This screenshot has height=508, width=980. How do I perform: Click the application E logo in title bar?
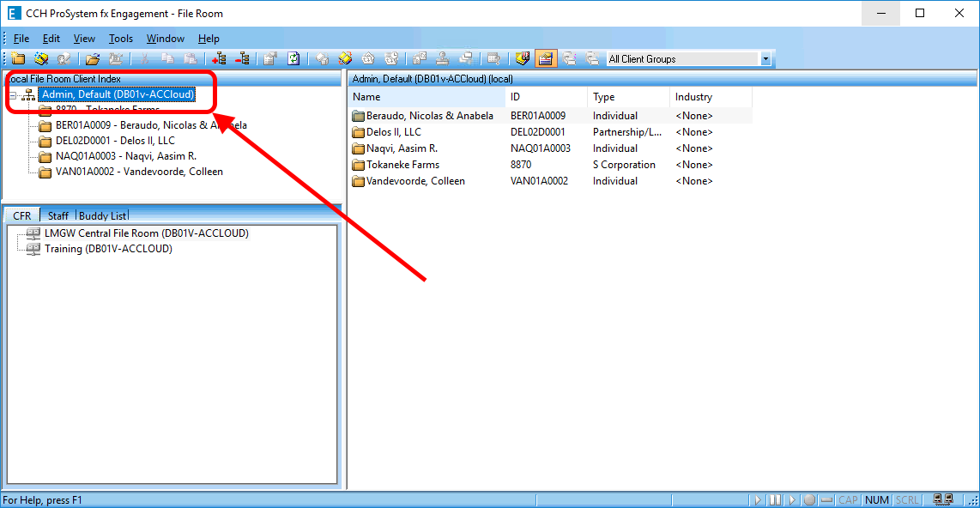tap(14, 13)
